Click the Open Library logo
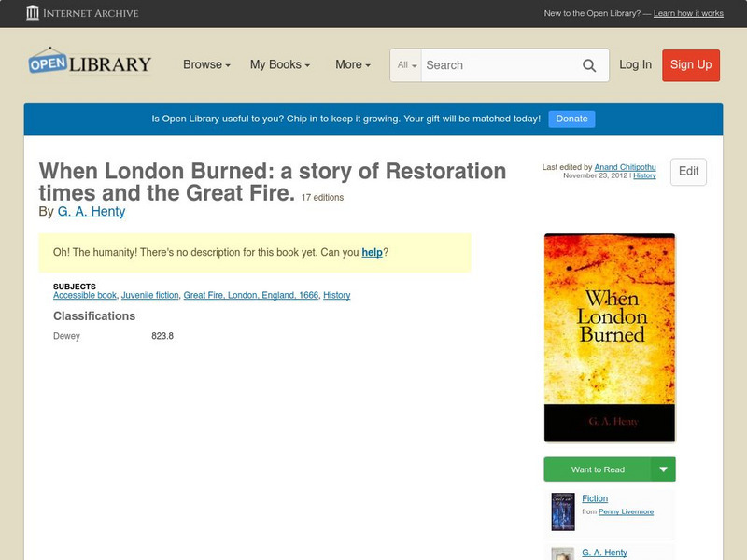The width and height of the screenshot is (747, 560). (90, 63)
